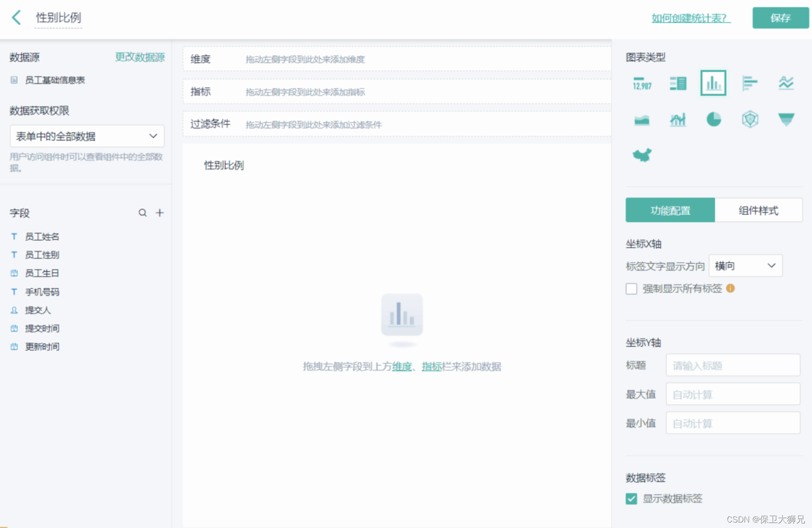
Task: Switch to 组件样式 tab
Action: click(x=758, y=210)
